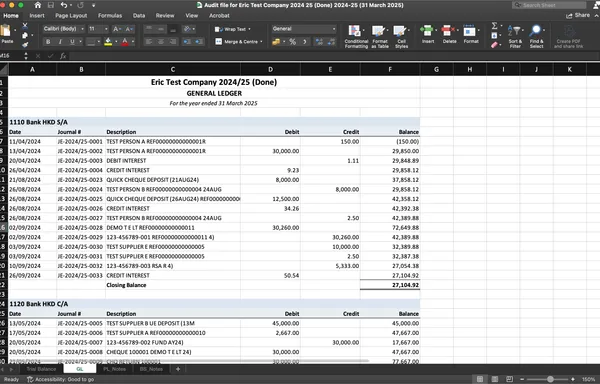The width and height of the screenshot is (600, 384).
Task: Click the yellow fill colour swatch
Action: pos(108,42)
